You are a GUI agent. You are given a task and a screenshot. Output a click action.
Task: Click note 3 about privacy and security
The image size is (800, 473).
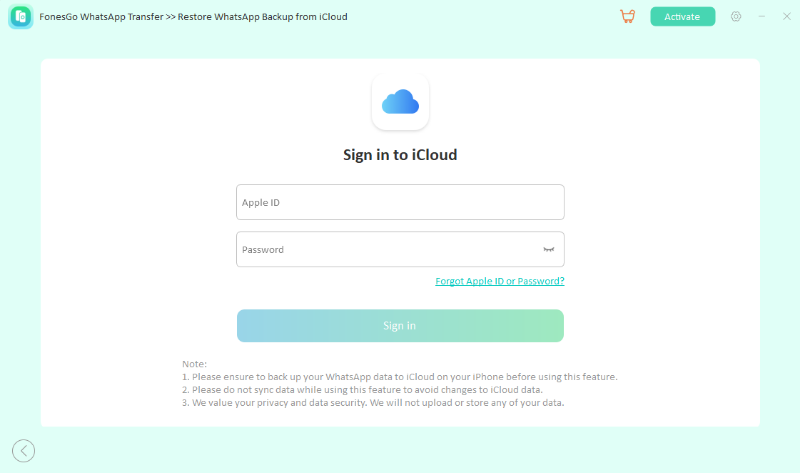click(373, 403)
